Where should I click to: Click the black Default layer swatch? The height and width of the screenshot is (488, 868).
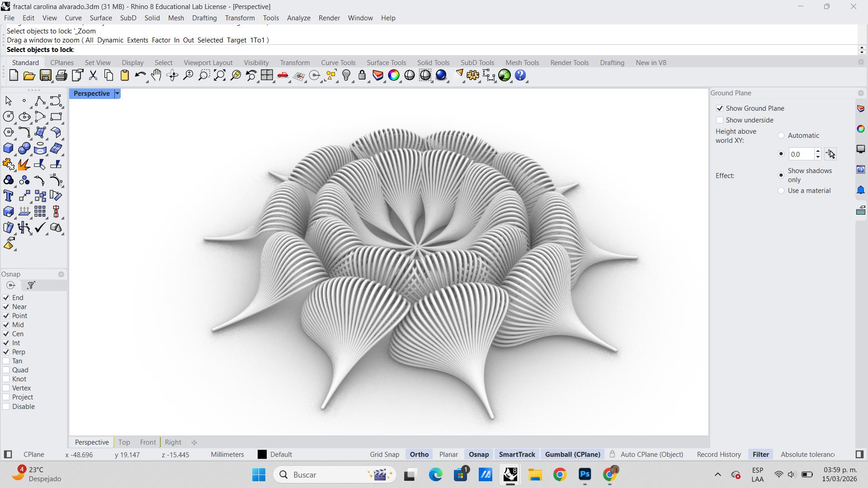coord(262,455)
